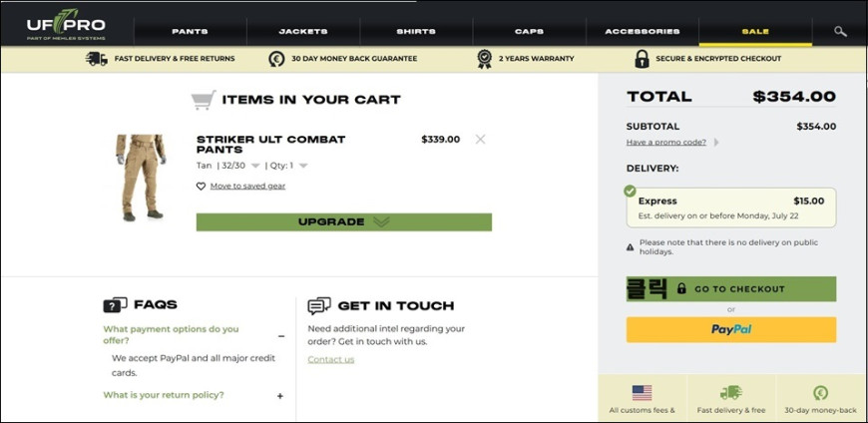The height and width of the screenshot is (423, 868).
Task: Pay with the PayPal button
Action: 730,329
